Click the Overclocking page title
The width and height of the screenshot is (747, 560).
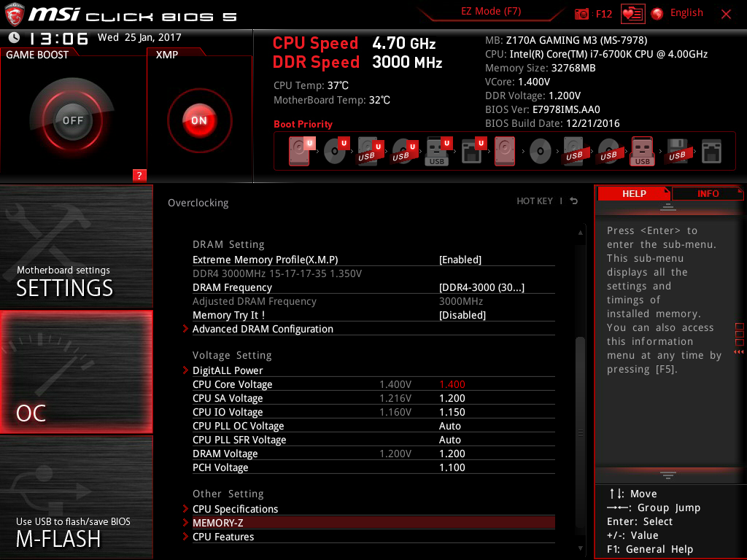pyautogui.click(x=198, y=203)
